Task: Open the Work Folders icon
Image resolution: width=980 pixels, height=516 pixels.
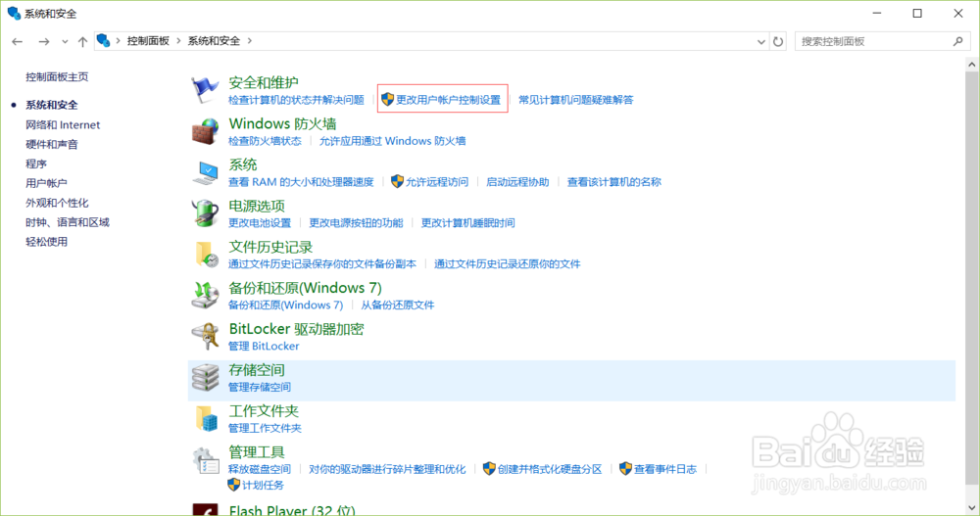Action: (x=205, y=418)
